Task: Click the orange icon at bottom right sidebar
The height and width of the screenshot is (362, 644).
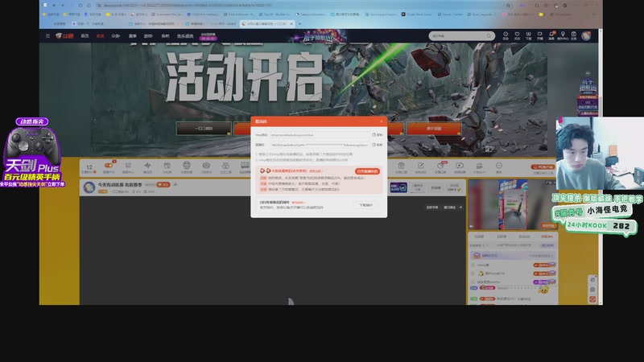Action: click(x=592, y=299)
